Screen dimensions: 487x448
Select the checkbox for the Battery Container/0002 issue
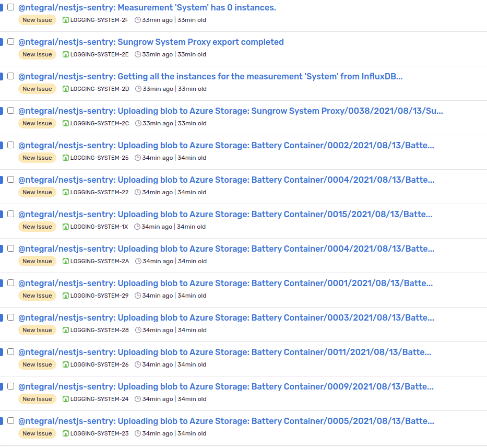pos(11,145)
